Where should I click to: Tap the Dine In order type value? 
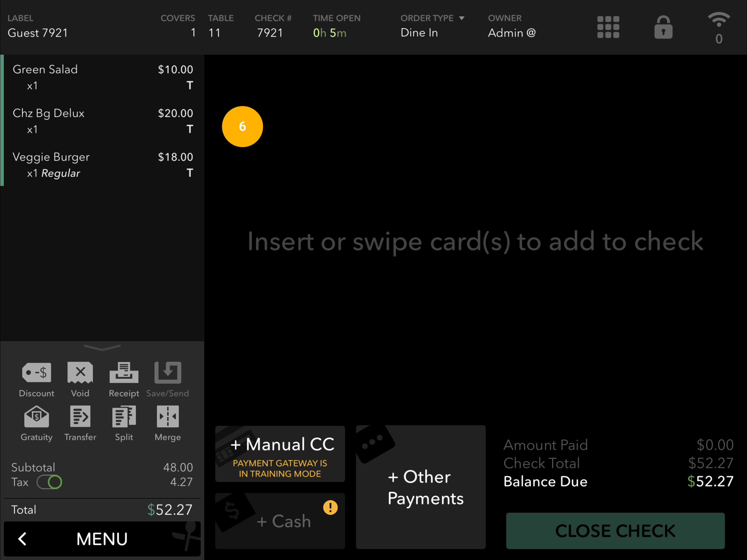click(419, 33)
